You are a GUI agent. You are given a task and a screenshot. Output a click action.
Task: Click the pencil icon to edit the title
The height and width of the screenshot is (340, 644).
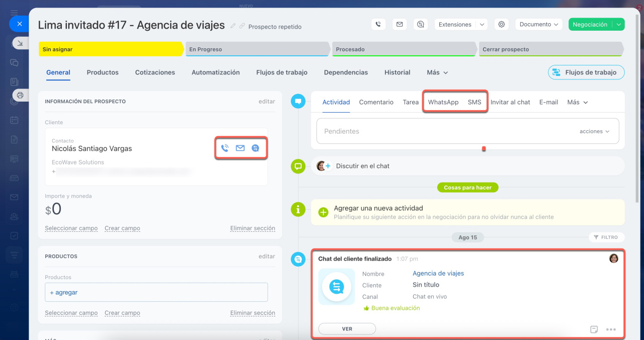[x=232, y=26]
